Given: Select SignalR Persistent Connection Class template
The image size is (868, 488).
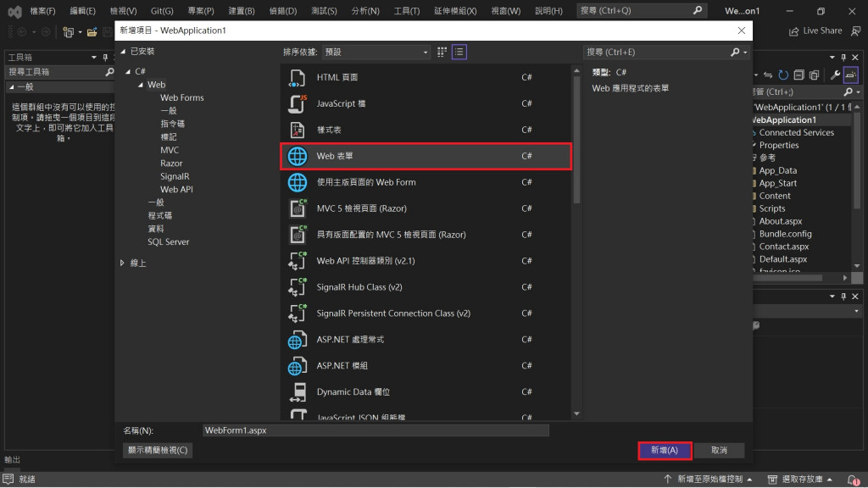Looking at the screenshot, I should 426,313.
